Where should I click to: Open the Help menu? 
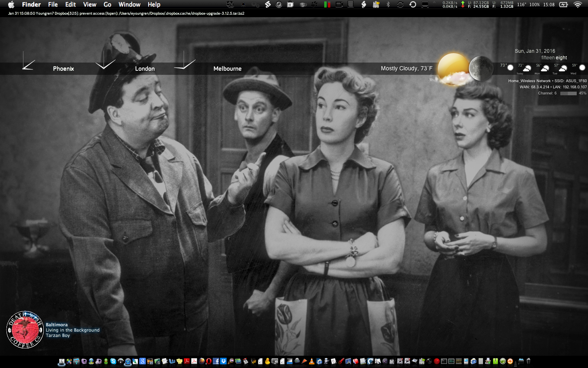tap(154, 4)
